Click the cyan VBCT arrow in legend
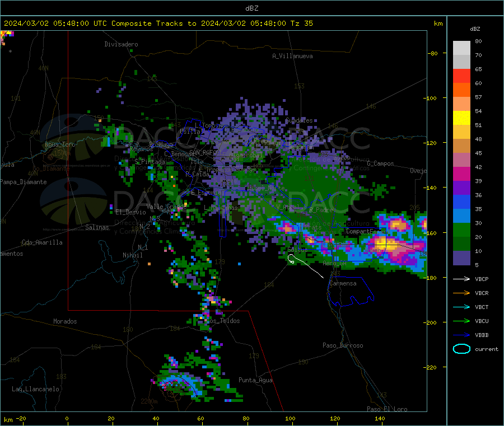504x426 pixels. click(461, 307)
